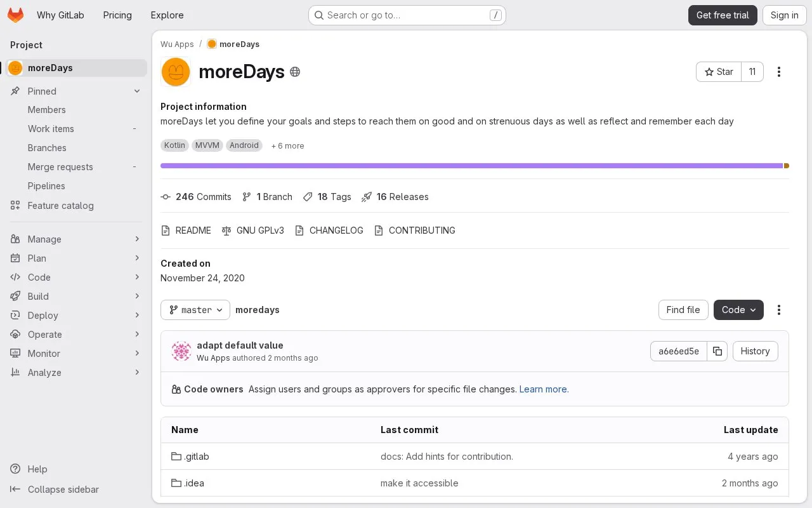Open the CONTRIBUTING file link

[x=414, y=231]
